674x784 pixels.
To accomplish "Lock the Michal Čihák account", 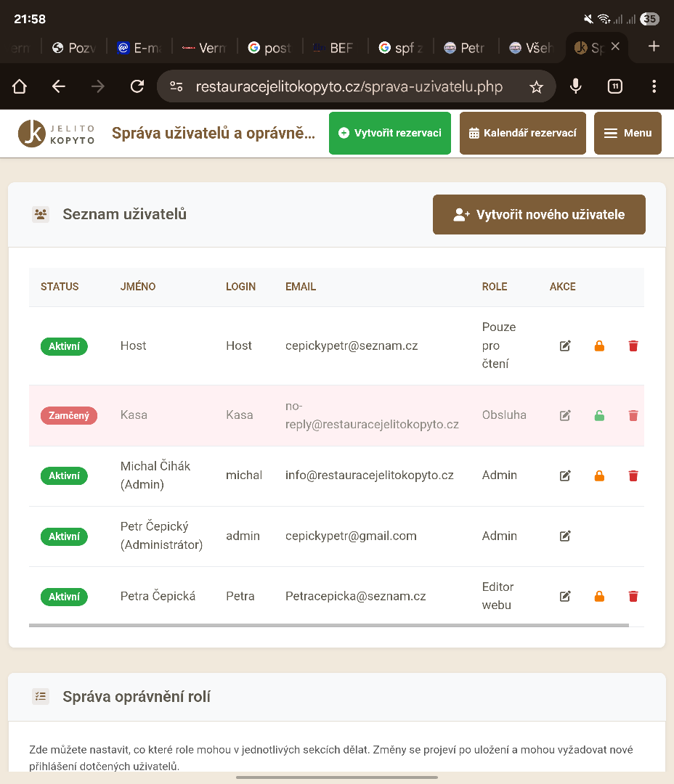I will tap(599, 475).
